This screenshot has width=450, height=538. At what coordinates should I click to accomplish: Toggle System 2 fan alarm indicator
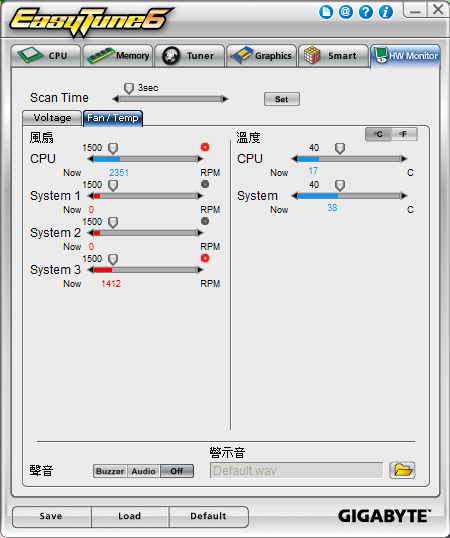pos(205,221)
